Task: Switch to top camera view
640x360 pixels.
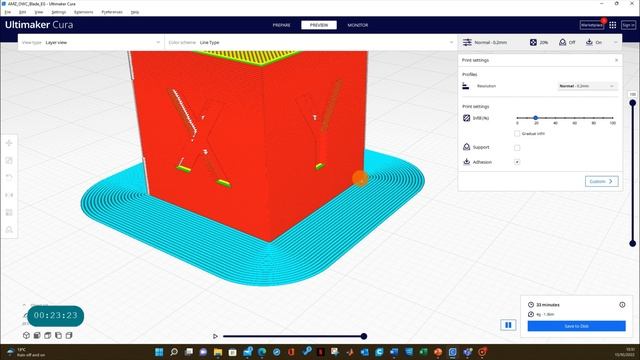Action: [47, 335]
